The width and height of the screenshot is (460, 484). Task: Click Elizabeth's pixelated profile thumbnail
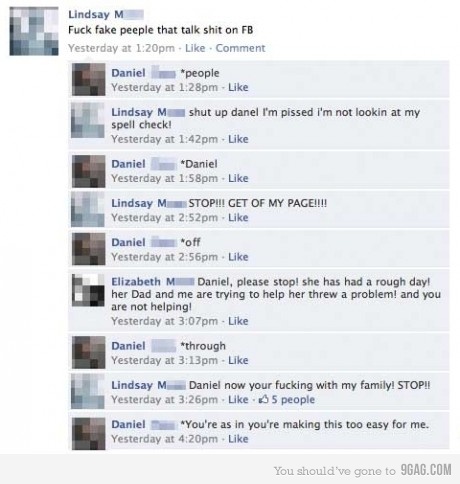tap(88, 290)
